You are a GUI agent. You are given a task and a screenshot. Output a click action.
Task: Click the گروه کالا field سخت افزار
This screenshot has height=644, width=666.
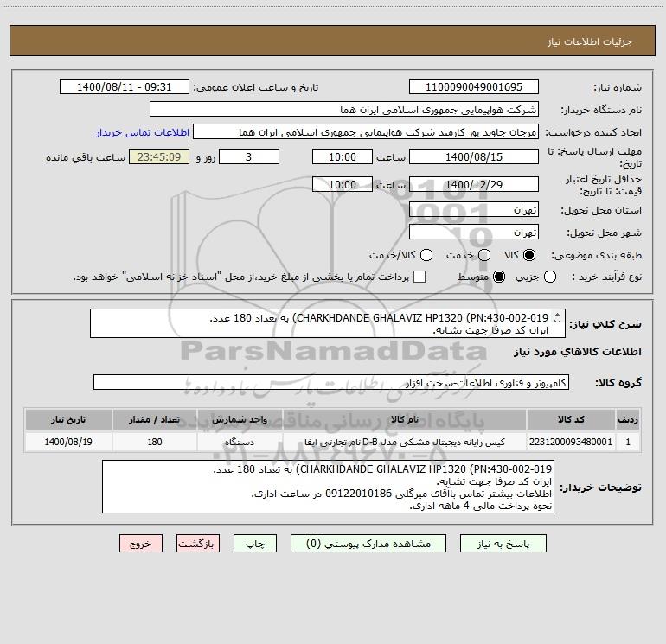click(x=331, y=382)
